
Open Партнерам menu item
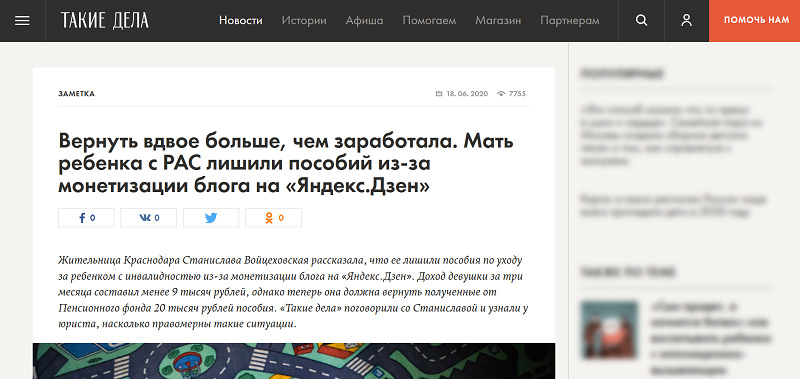(570, 21)
